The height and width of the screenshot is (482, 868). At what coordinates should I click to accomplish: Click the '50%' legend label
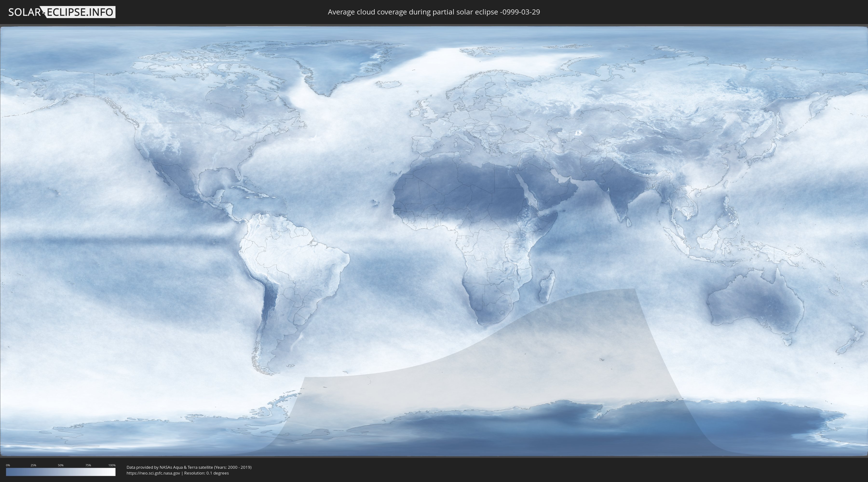click(61, 465)
